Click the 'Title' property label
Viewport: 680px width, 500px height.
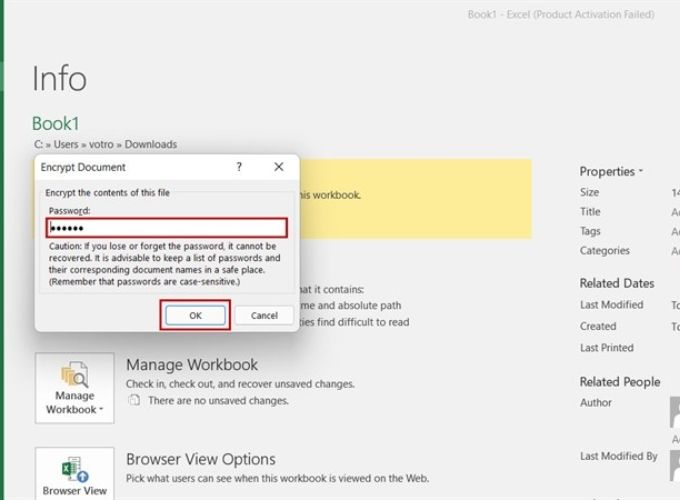(590, 212)
